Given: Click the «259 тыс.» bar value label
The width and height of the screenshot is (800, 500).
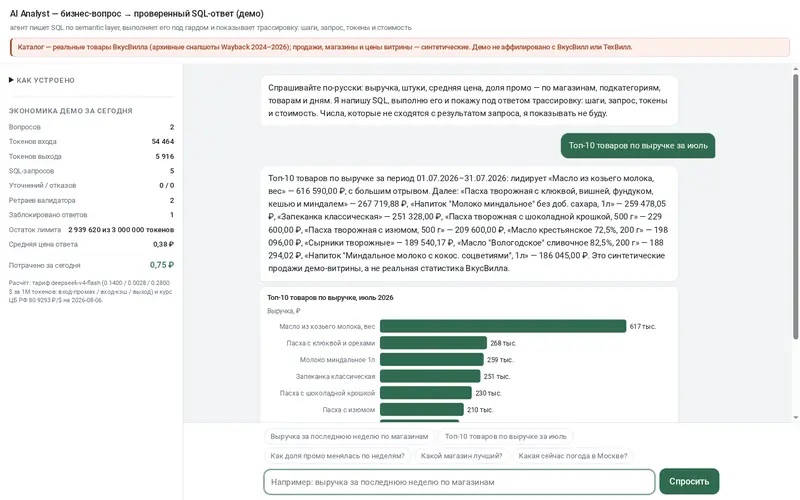Looking at the screenshot, I should click(500, 360).
